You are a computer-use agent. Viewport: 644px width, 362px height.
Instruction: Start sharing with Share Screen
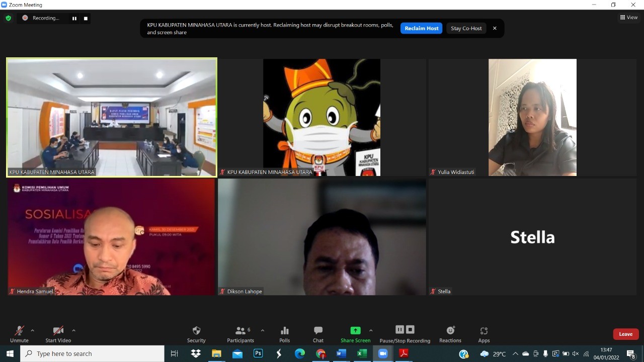[355, 334]
